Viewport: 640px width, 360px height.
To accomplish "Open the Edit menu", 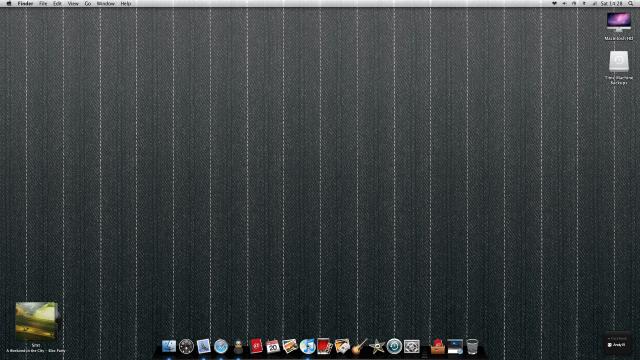I will [57, 3].
